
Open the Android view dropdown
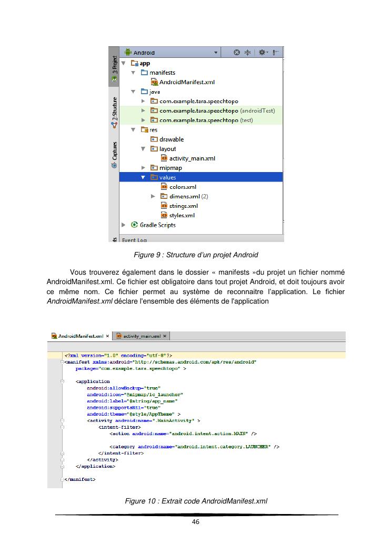pyautogui.click(x=215, y=53)
